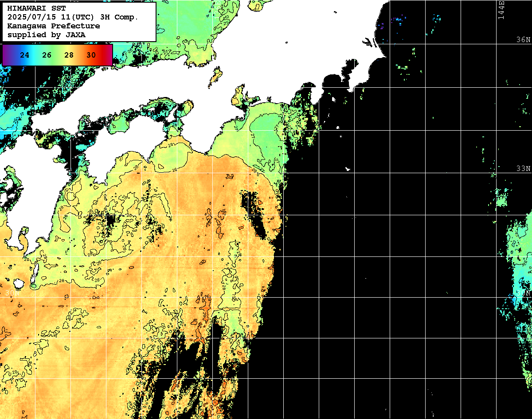This screenshot has width=532, height=419.
Task: Click the 26 value on the color scale
Action: (47, 55)
